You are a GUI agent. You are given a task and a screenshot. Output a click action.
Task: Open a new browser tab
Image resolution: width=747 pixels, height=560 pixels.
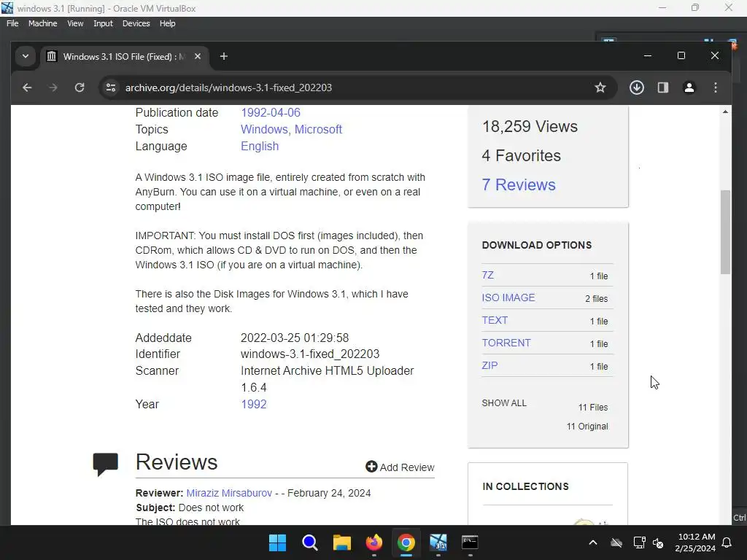[223, 57]
